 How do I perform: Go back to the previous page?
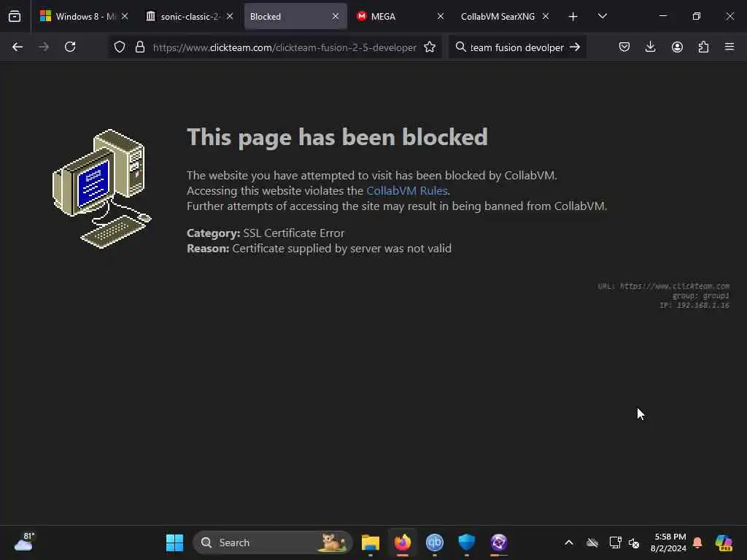(x=18, y=47)
